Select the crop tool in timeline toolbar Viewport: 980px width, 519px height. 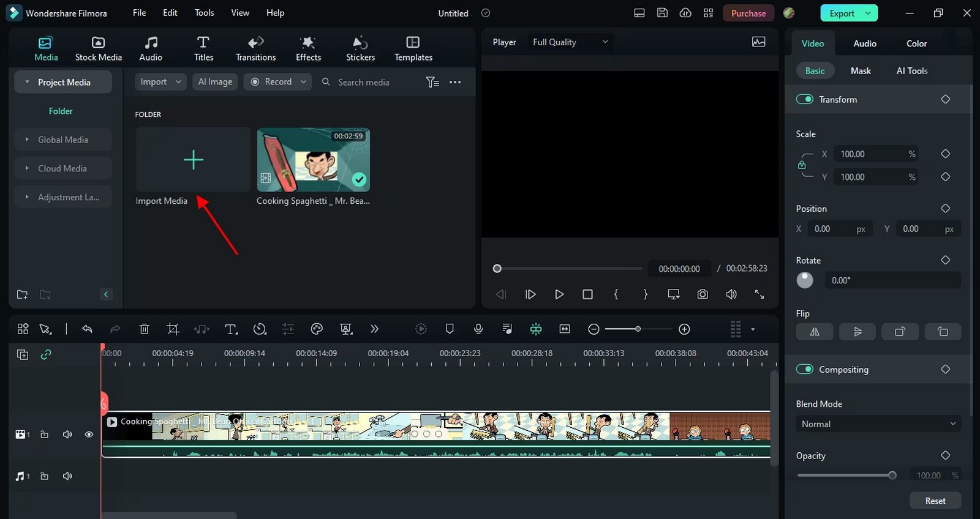(x=173, y=329)
